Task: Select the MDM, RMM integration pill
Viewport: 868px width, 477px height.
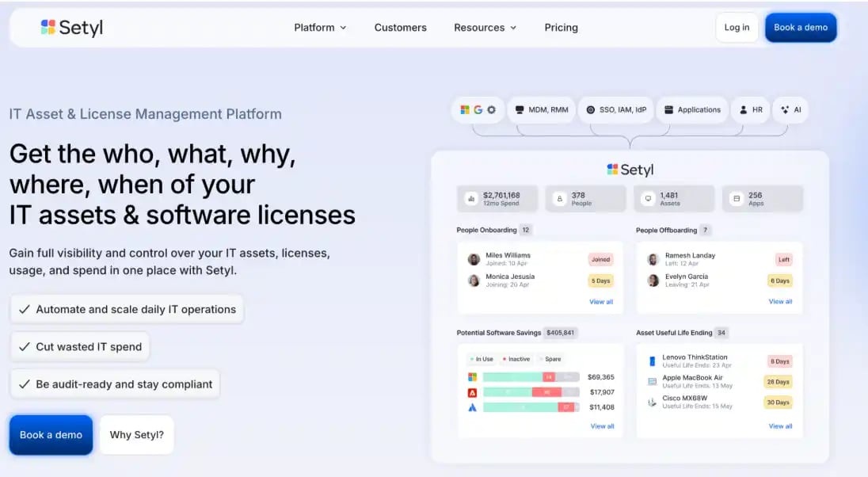Action: 542,109
